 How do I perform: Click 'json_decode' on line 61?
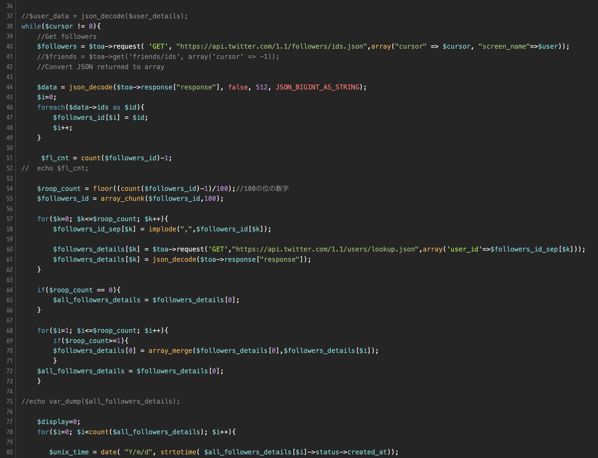(174, 260)
